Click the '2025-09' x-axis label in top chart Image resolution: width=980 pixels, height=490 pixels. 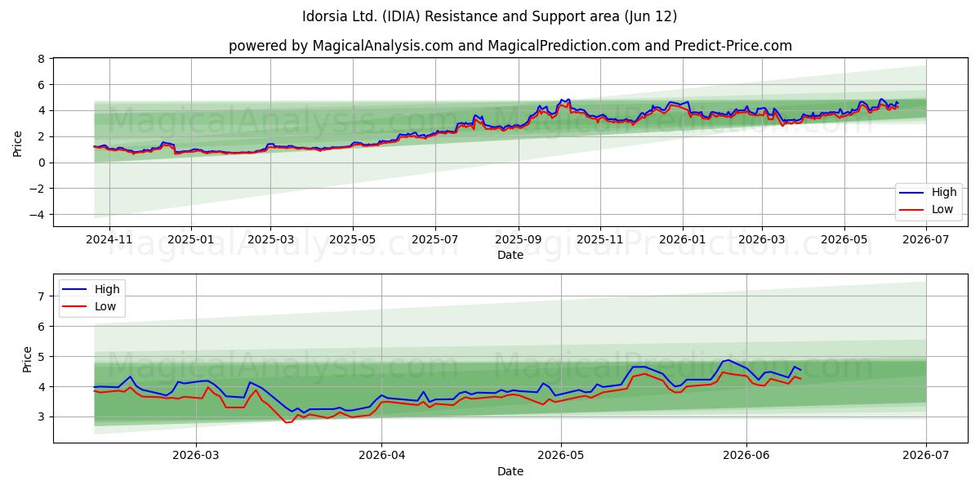[518, 240]
